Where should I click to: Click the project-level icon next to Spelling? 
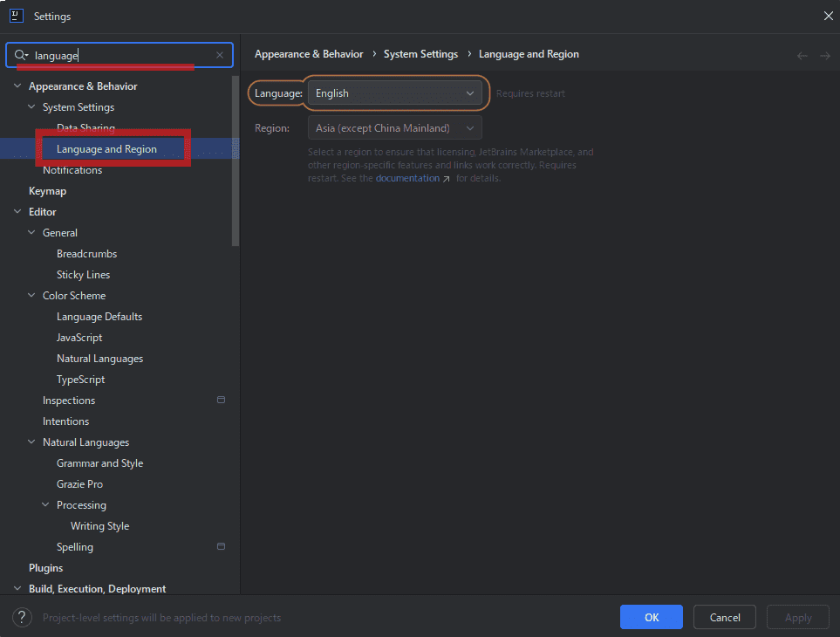click(221, 547)
